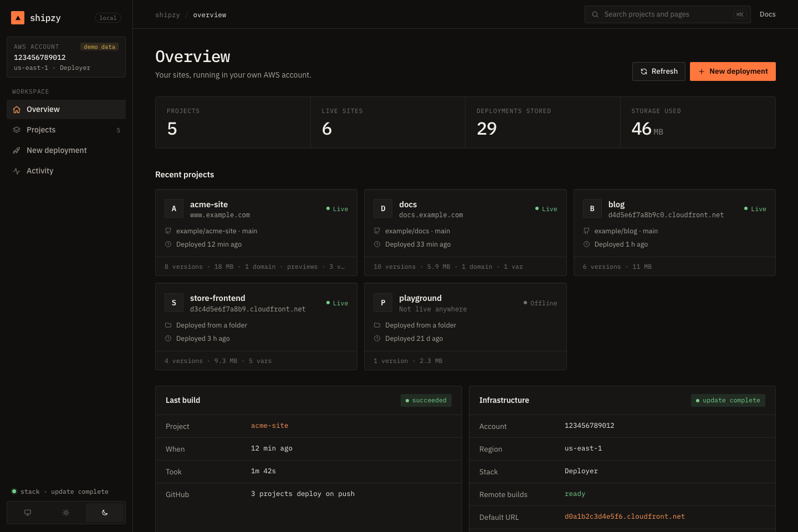Click the green stack status dot
The width and height of the screenshot is (798, 532).
point(14,492)
